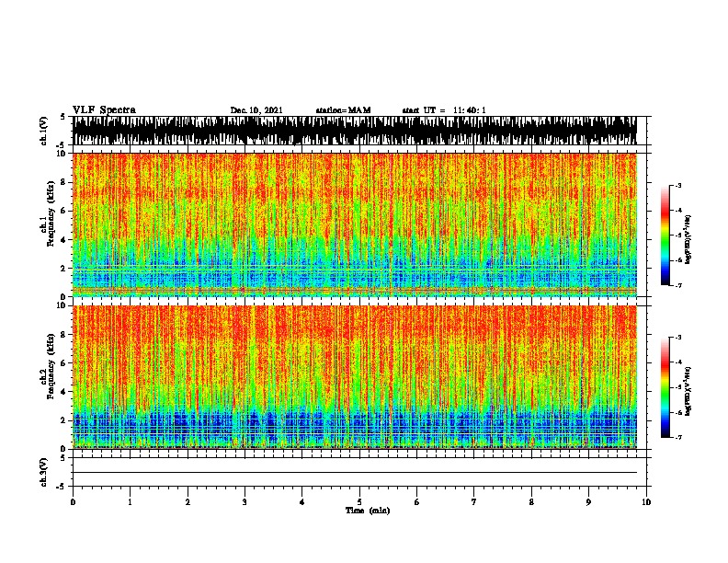The width and height of the screenshot is (728, 563).
Task: Click the "9" tick label on time axis
Action: (588, 502)
